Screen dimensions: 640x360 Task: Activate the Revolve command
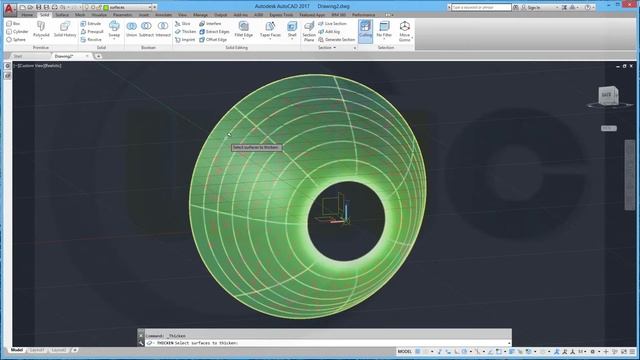point(91,40)
